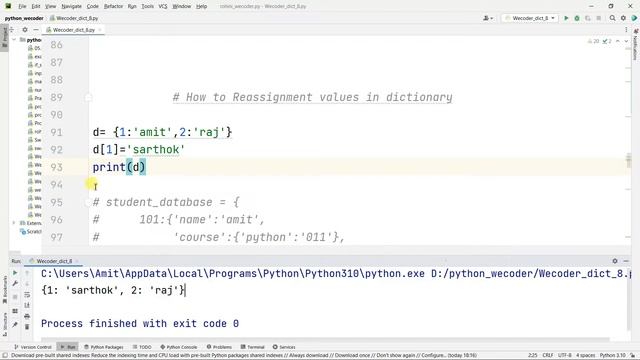This screenshot has height=360, width=640.
Task: Collapse the python project root folder
Action: 14,40
